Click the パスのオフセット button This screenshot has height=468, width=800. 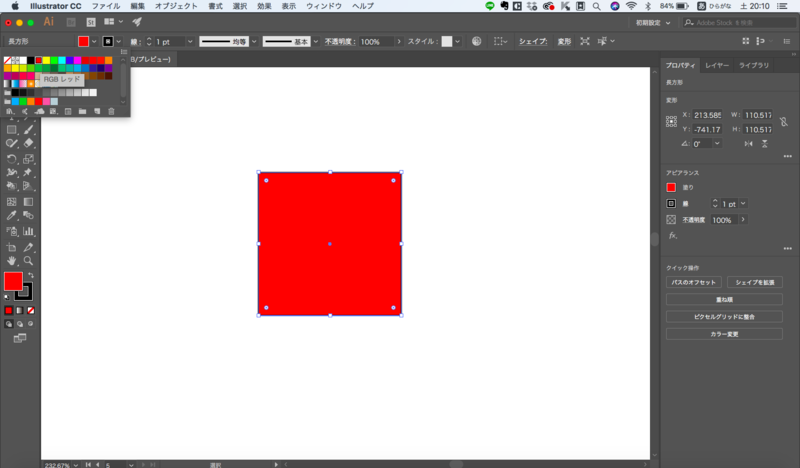click(693, 282)
